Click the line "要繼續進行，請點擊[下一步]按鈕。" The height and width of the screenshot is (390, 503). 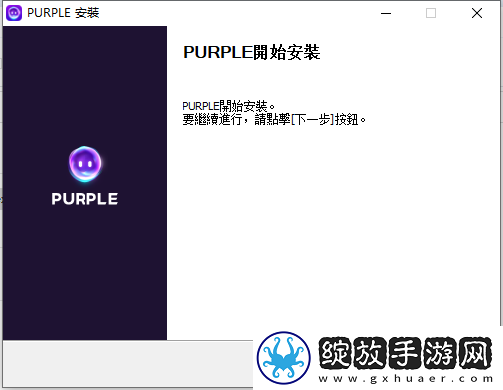point(274,119)
